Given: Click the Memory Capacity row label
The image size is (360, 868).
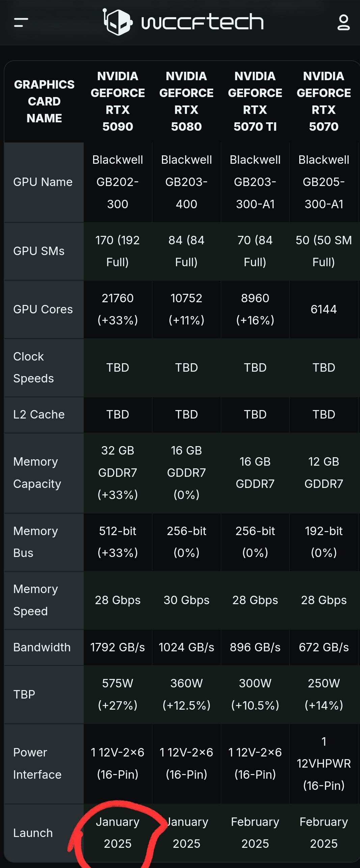Looking at the screenshot, I should [37, 473].
